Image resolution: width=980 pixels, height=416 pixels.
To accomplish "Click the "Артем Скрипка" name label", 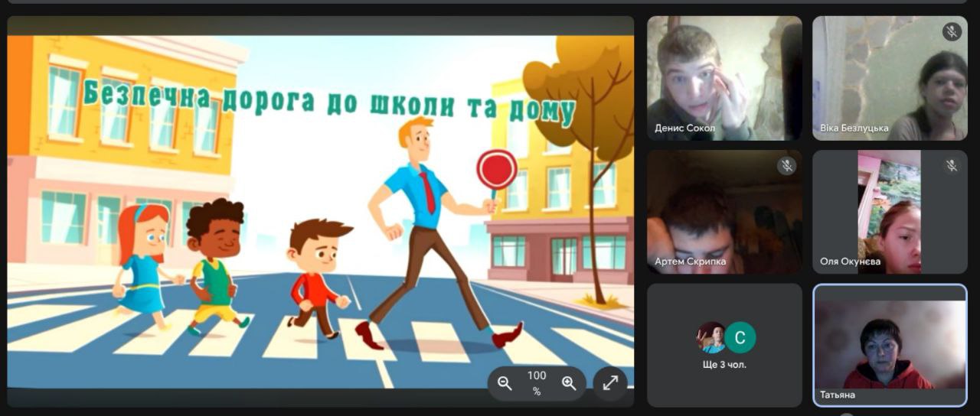I will pyautogui.click(x=690, y=262).
